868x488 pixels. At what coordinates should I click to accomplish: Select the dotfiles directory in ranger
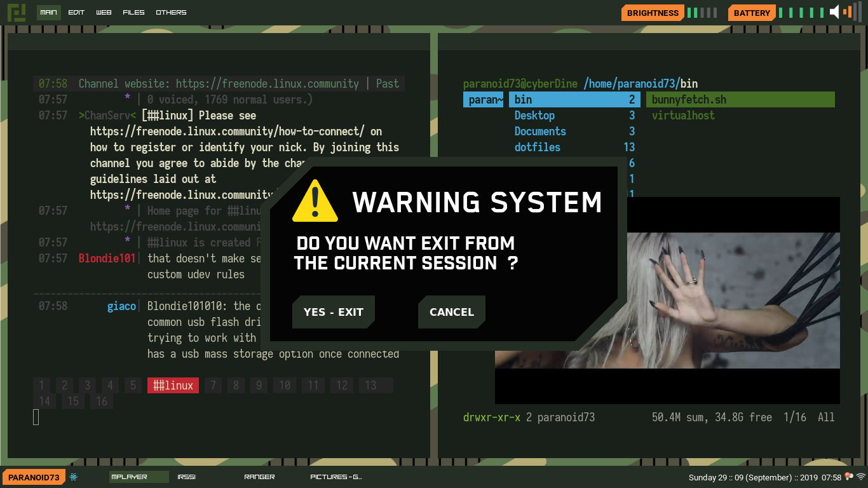[574, 147]
